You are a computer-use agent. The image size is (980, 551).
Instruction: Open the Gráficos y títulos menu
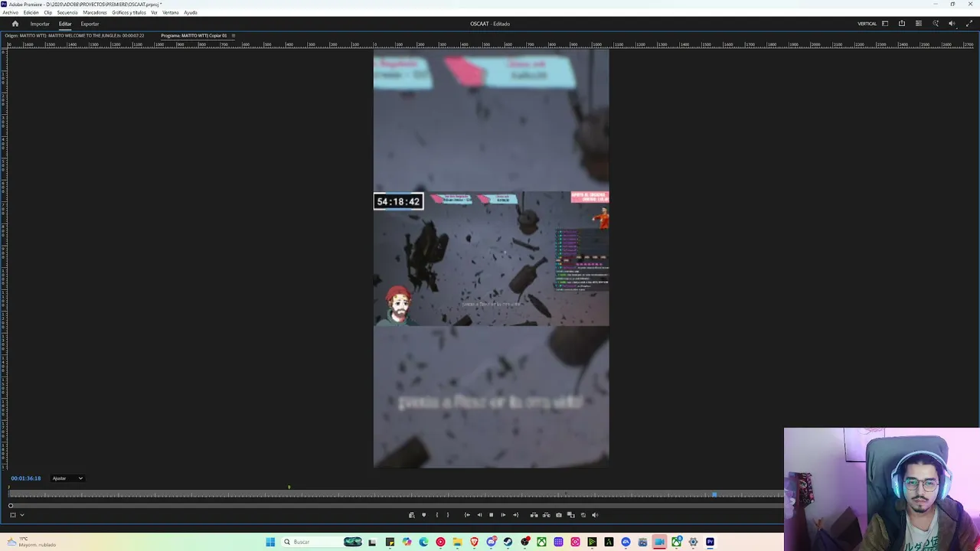(x=129, y=13)
